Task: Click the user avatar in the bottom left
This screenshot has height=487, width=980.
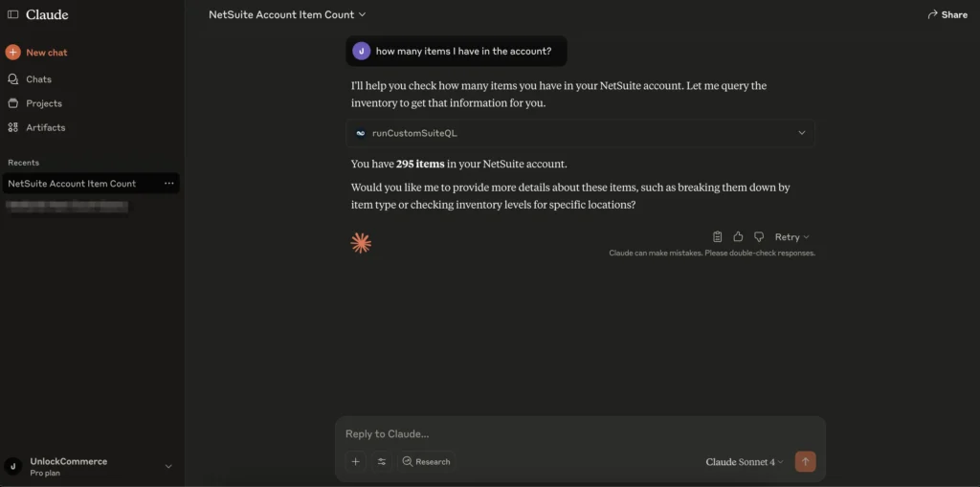Action: [x=13, y=466]
